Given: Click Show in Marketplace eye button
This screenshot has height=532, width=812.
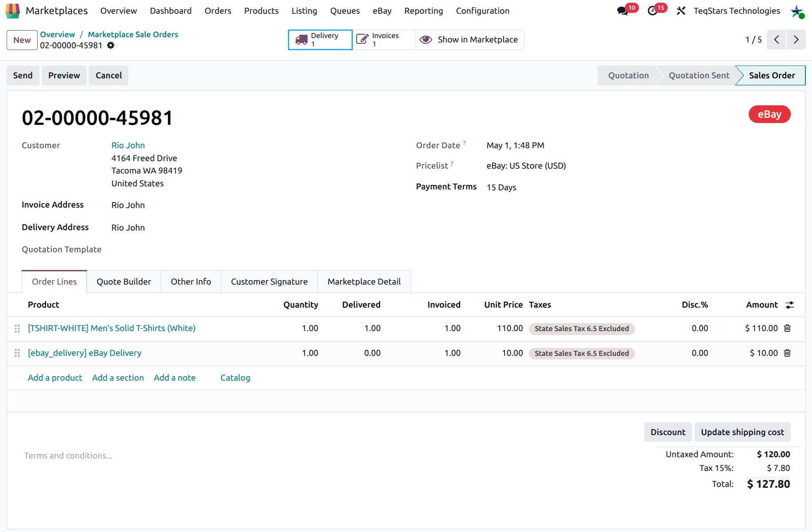Looking at the screenshot, I should coord(469,40).
